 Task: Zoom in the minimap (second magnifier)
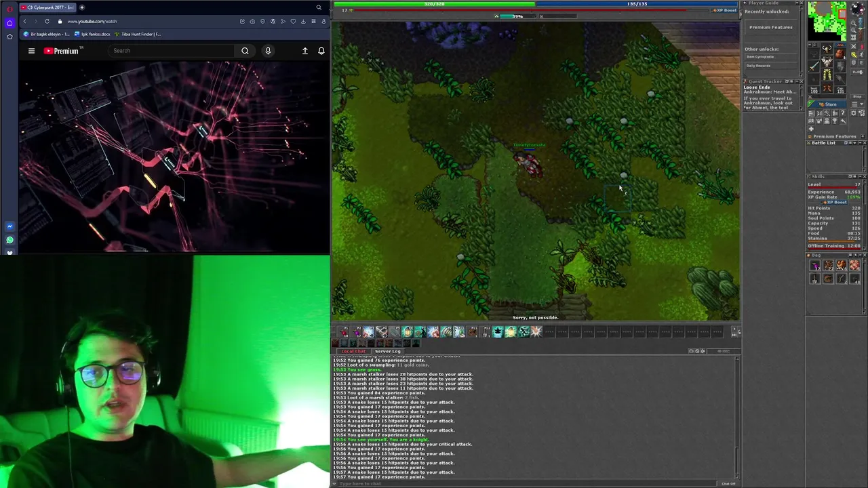pyautogui.click(x=854, y=30)
